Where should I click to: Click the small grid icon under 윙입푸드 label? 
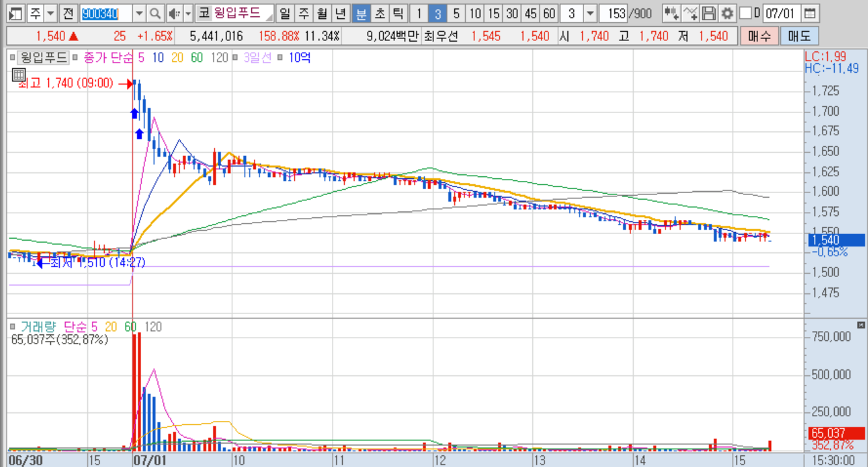point(18,75)
